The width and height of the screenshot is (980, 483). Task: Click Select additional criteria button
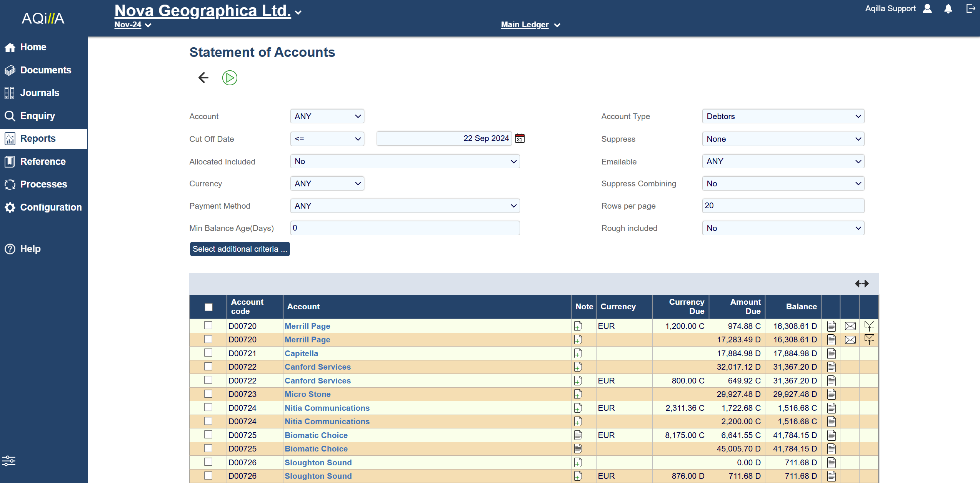[x=239, y=249]
